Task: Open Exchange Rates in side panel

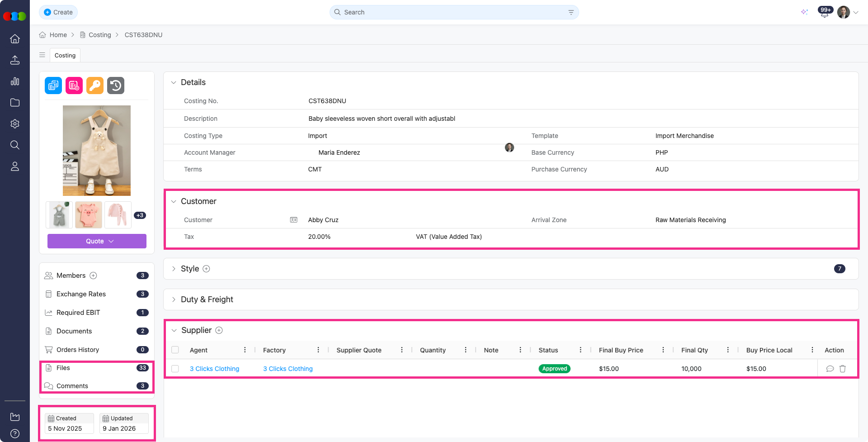Action: point(81,294)
